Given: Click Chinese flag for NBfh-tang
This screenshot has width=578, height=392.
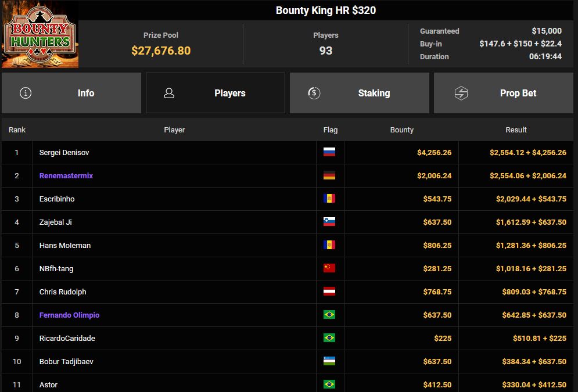Looking at the screenshot, I should click(329, 268).
